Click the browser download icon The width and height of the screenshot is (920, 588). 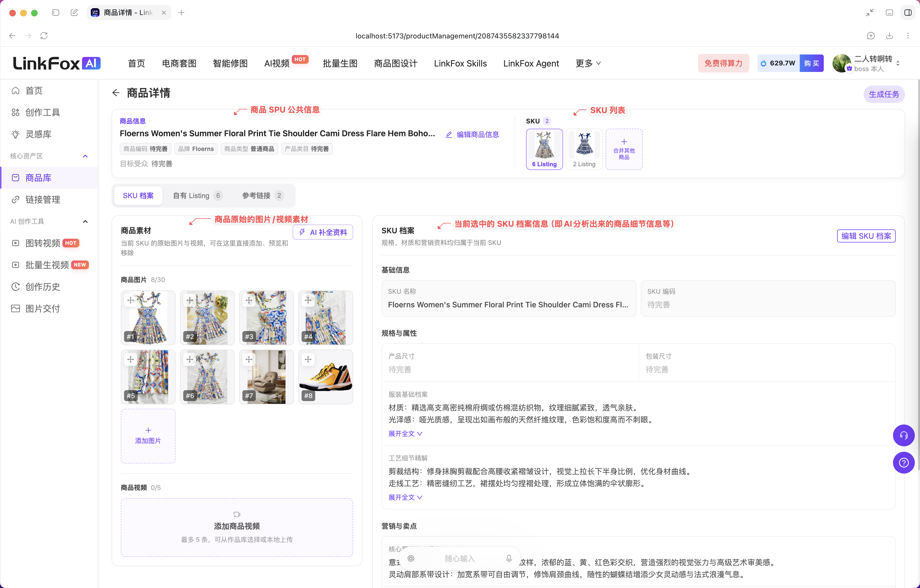[889, 36]
